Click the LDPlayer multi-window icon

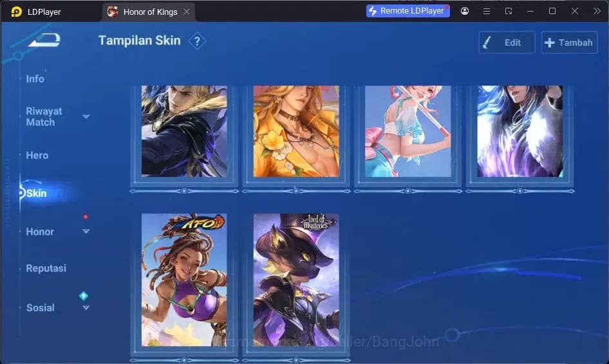pos(509,11)
